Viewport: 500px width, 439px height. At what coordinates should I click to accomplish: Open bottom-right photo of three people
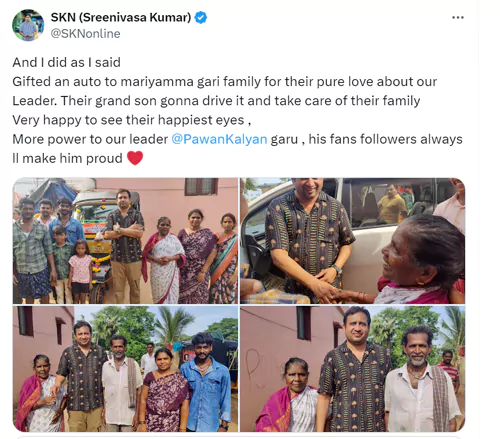(x=352, y=369)
